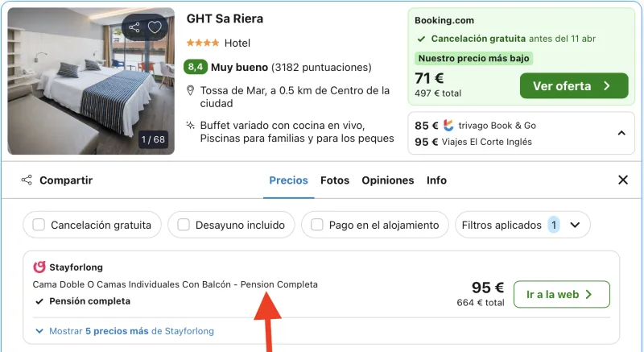Click the Compartir label
This screenshot has height=352, width=644.
point(66,180)
